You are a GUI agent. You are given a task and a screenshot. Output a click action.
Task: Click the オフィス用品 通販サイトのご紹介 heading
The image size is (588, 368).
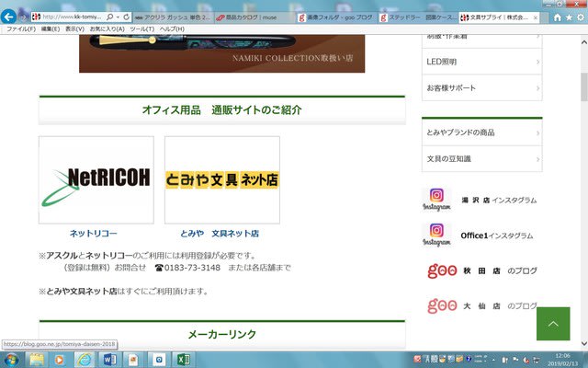tap(222, 110)
